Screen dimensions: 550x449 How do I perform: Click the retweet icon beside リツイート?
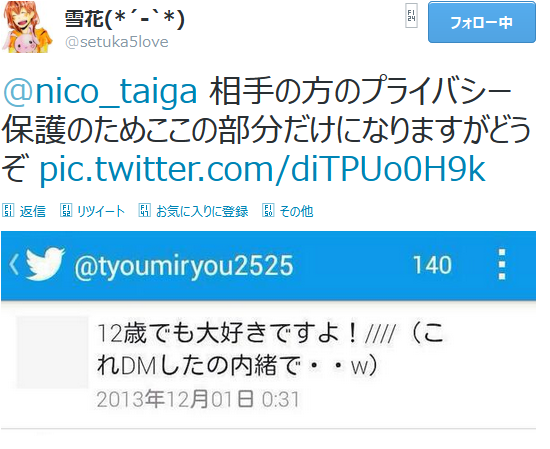(x=66, y=210)
